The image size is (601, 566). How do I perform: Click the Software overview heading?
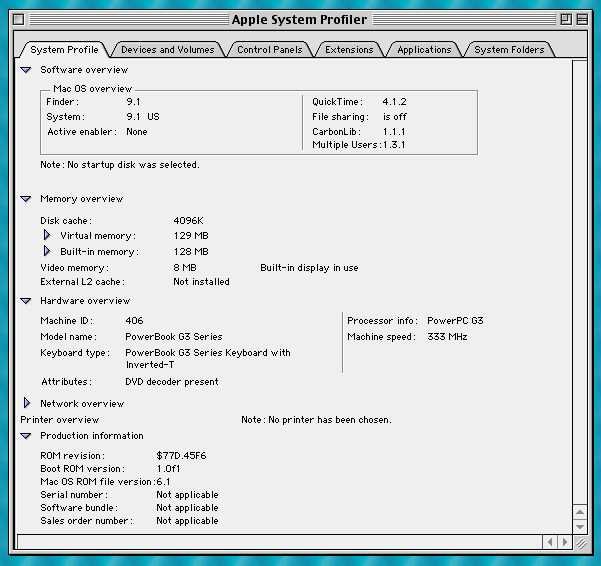(84, 70)
